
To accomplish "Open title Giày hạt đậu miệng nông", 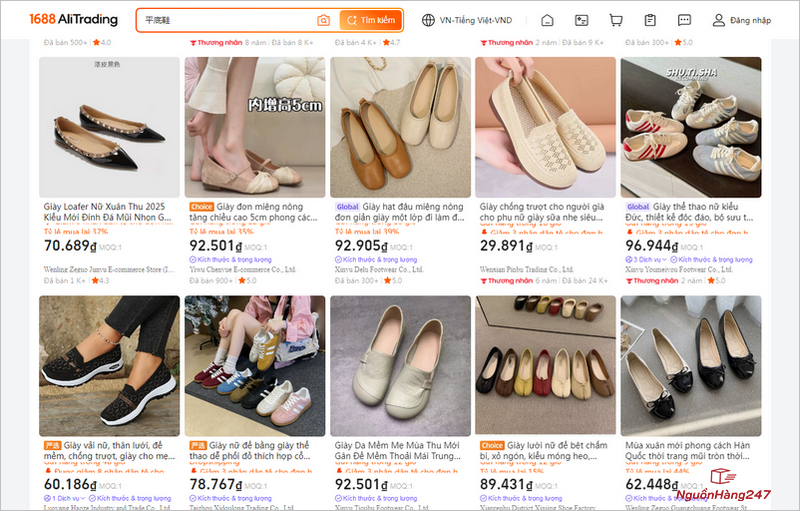I will [x=399, y=212].
